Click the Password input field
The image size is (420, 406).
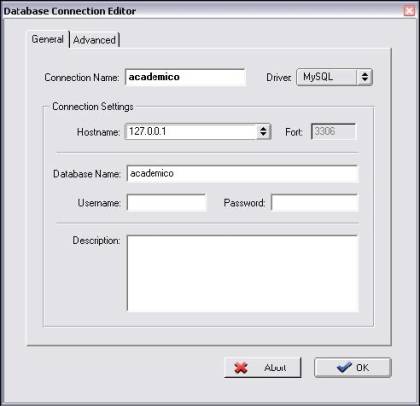[315, 203]
